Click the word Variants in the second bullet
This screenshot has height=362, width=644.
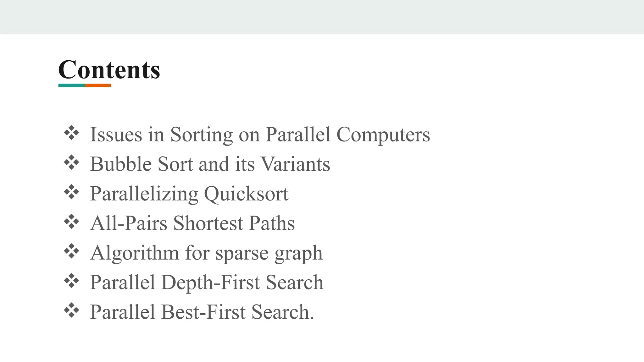295,164
